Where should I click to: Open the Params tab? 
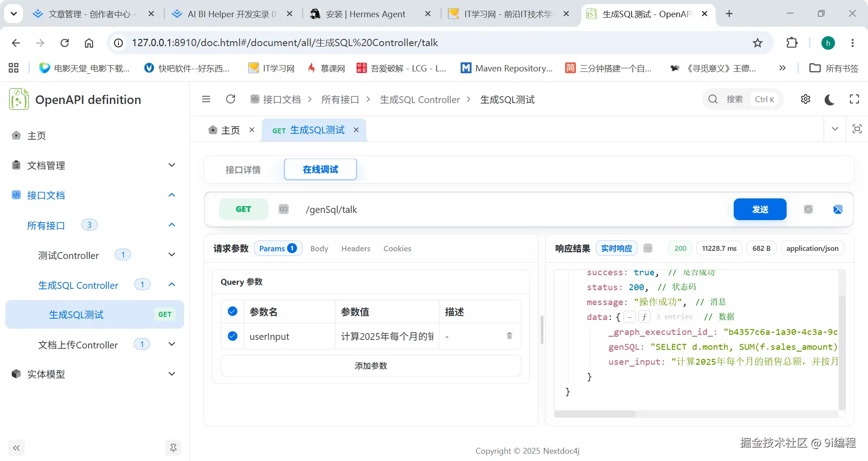(x=278, y=248)
